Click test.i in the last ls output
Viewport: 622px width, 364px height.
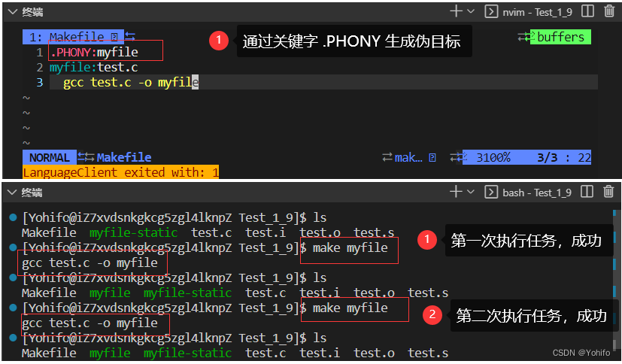click(x=320, y=353)
